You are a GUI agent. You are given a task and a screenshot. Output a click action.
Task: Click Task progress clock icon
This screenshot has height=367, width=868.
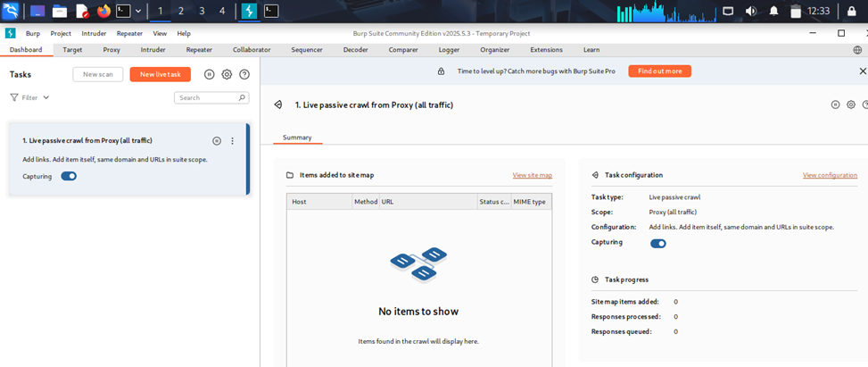[x=595, y=279]
